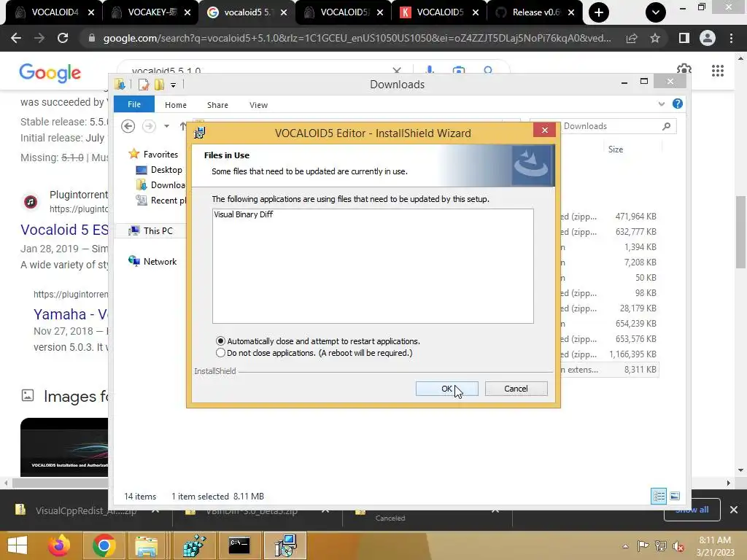The width and height of the screenshot is (747, 560).
Task: Confirm the dialog with the OK button
Action: [446, 389]
